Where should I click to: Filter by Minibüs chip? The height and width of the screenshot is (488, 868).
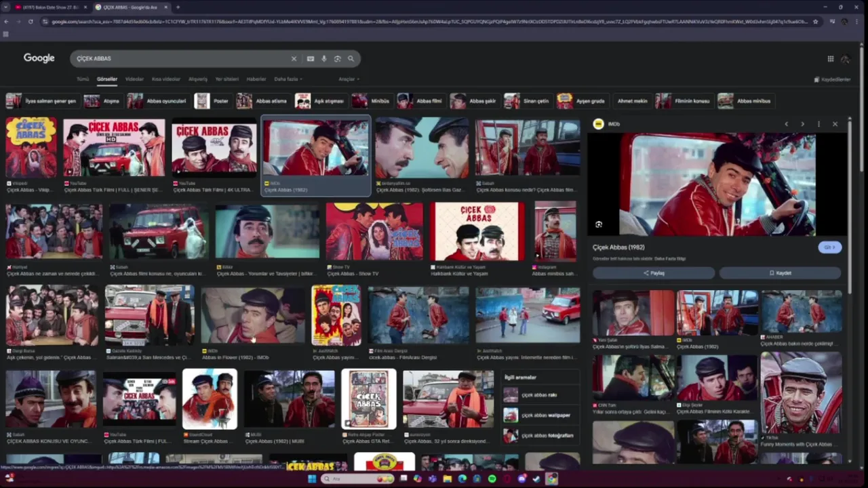tap(371, 101)
